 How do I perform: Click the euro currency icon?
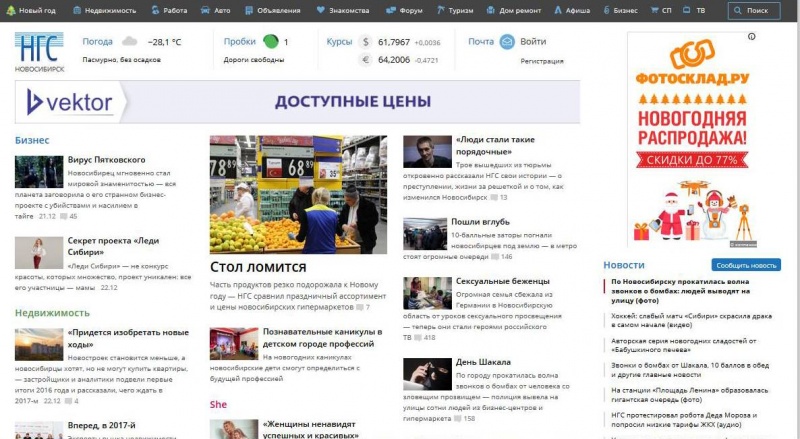point(365,60)
